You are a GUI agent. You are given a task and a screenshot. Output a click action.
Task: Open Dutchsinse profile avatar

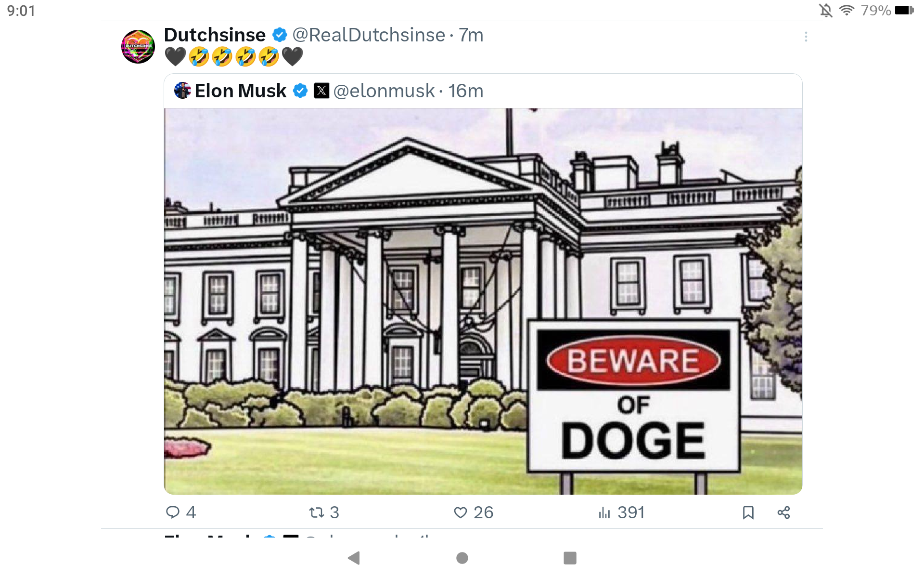tap(138, 47)
